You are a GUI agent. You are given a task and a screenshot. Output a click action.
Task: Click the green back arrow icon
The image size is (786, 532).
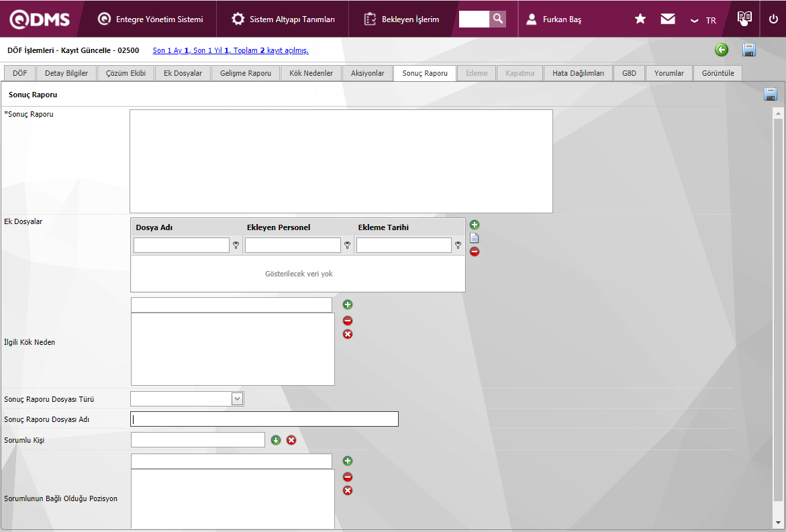(x=722, y=50)
